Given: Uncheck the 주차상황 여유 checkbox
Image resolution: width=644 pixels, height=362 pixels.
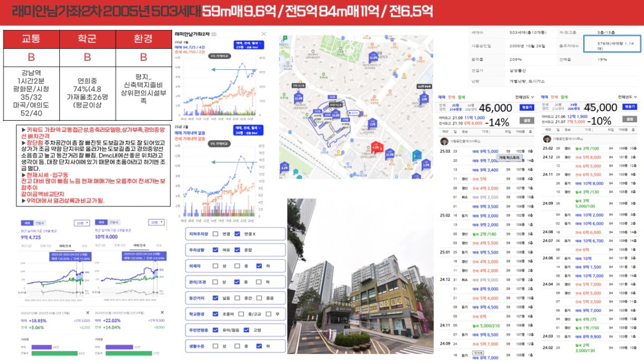Looking at the screenshot, I should tap(215, 250).
